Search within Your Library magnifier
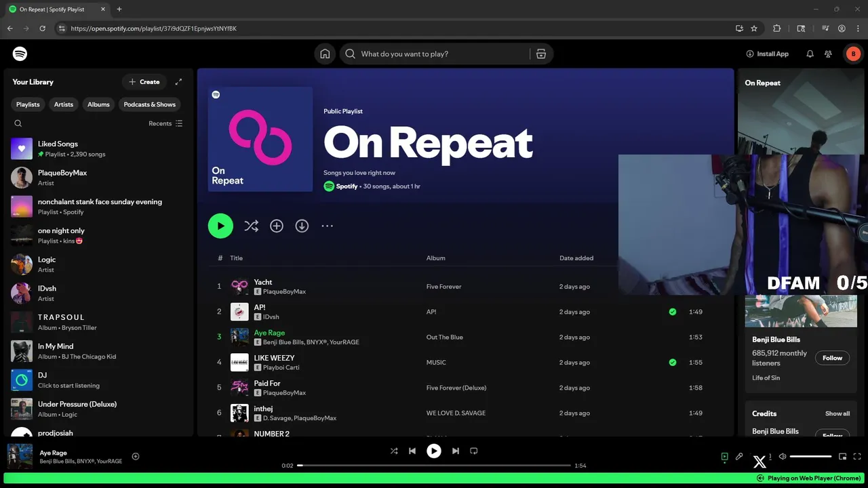 tap(18, 123)
